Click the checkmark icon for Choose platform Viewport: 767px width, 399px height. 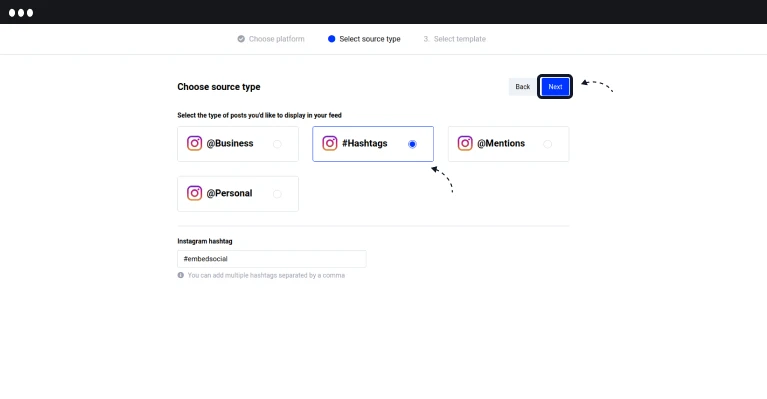(241, 39)
